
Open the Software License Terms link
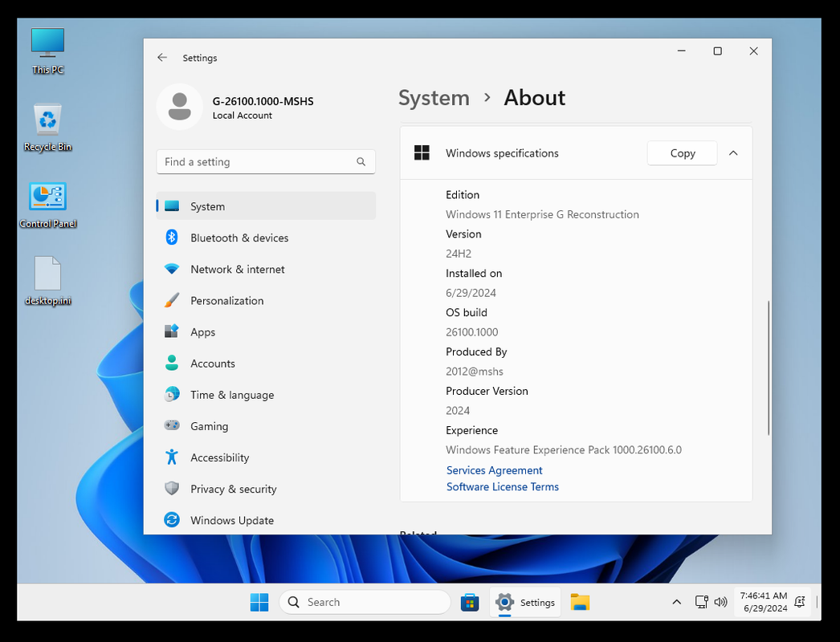[503, 487]
